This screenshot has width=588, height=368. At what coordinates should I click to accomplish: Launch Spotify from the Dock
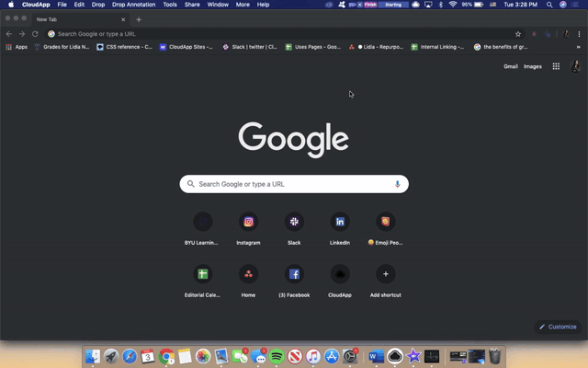pyautogui.click(x=277, y=356)
